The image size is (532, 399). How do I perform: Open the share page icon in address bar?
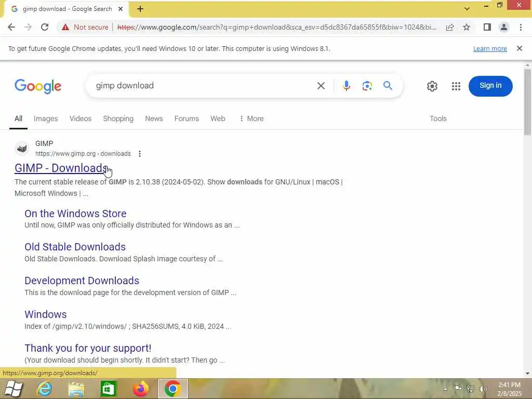click(450, 27)
